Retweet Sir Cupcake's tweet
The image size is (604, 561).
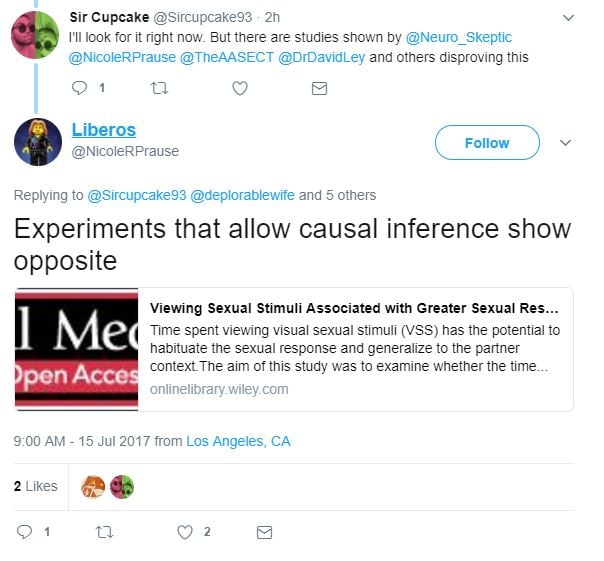click(x=160, y=88)
